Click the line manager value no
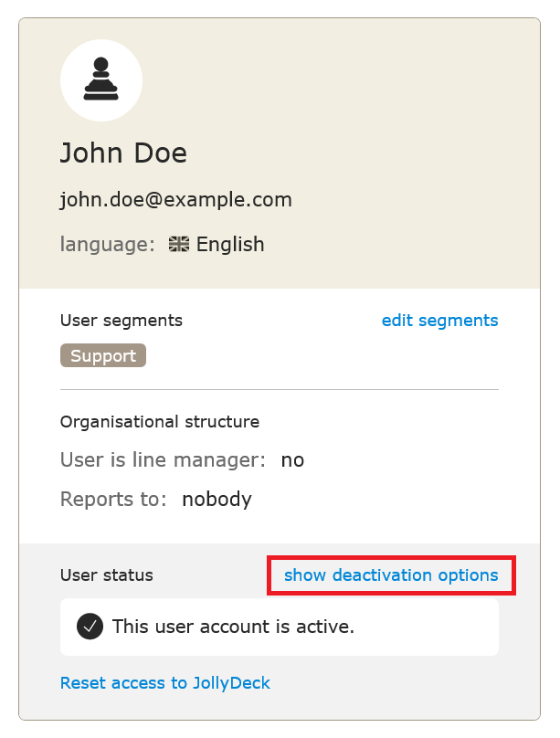 292,460
